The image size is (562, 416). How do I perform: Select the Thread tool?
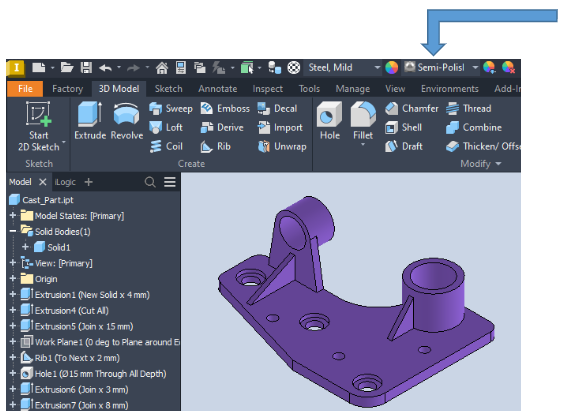point(468,109)
